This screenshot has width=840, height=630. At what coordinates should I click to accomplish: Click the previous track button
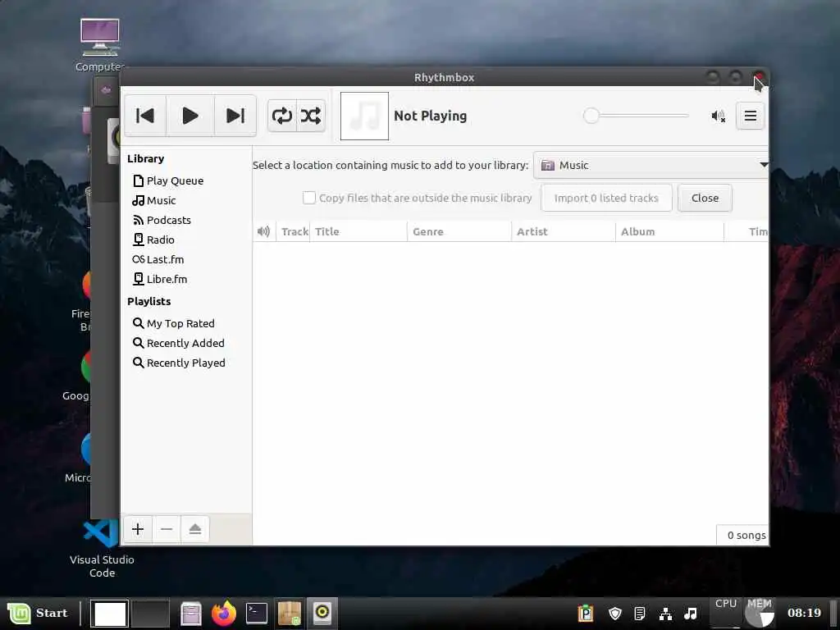tap(145, 116)
